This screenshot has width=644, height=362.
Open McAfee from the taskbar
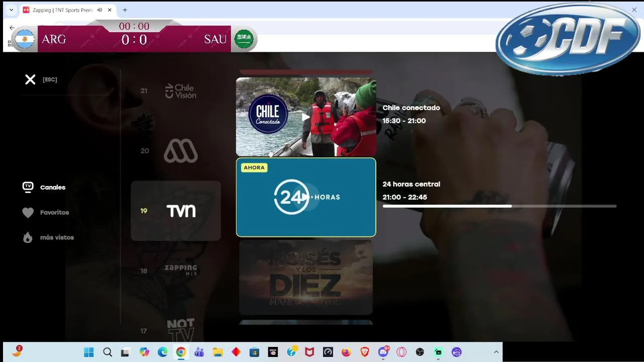(x=309, y=352)
